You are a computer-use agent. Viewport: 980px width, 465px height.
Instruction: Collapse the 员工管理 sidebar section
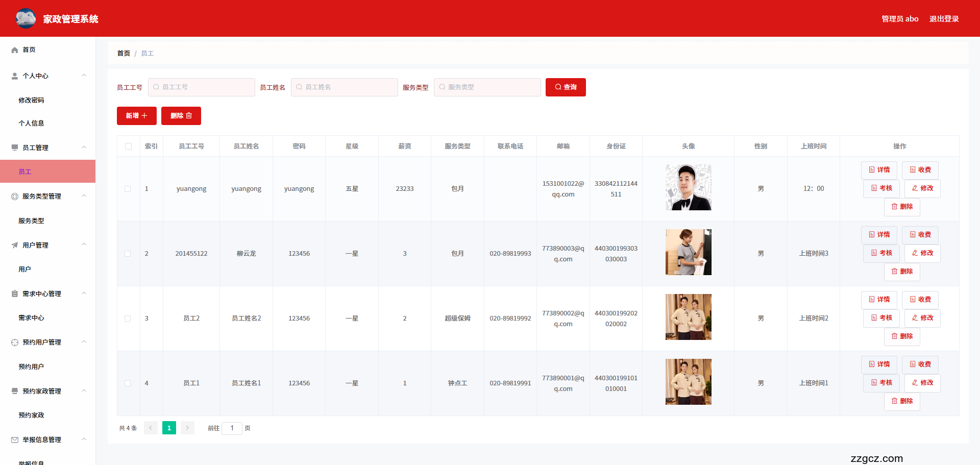point(84,148)
